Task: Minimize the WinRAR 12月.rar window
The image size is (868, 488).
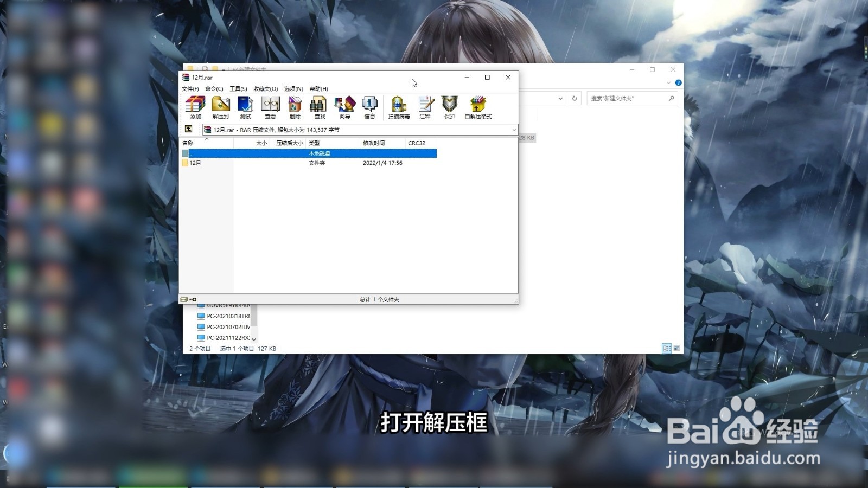Action: [x=467, y=78]
